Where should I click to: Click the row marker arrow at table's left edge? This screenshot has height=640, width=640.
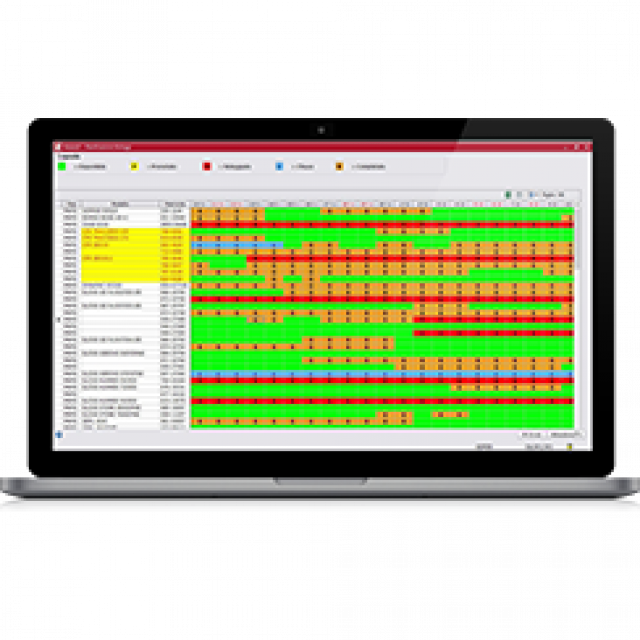pyautogui.click(x=59, y=318)
